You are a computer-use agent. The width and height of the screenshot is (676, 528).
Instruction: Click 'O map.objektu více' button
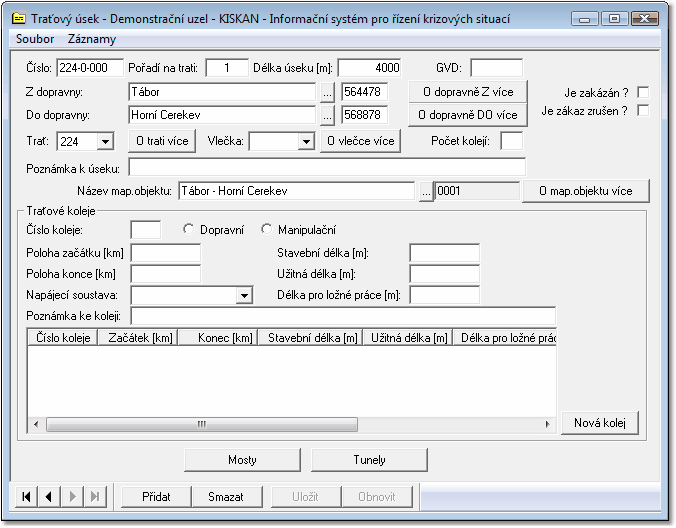pos(586,191)
